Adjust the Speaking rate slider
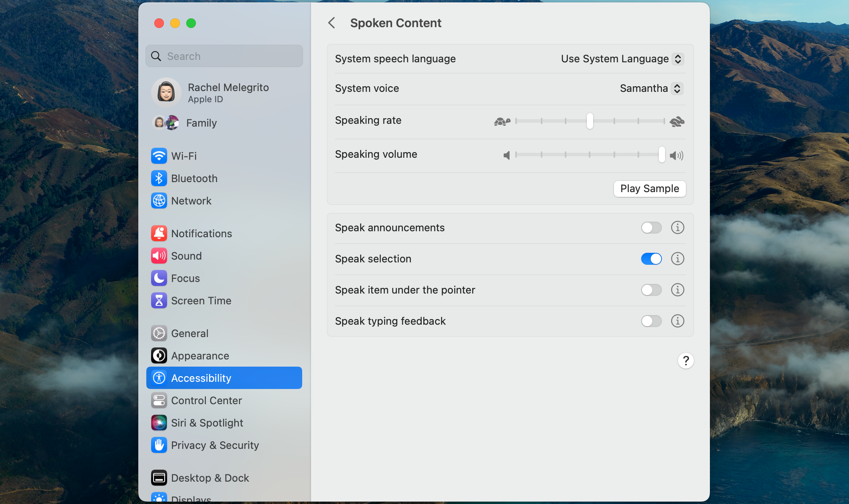 click(x=590, y=121)
